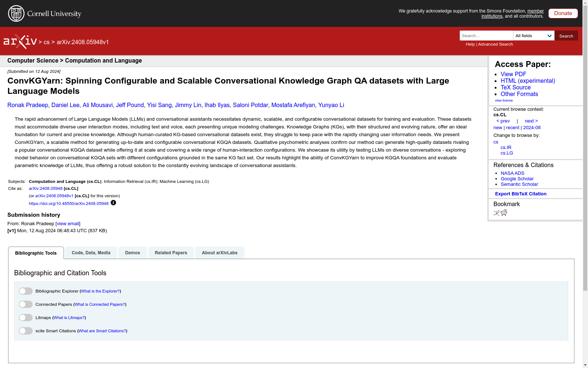
Task: Open NASA ADS references link
Action: [512, 173]
